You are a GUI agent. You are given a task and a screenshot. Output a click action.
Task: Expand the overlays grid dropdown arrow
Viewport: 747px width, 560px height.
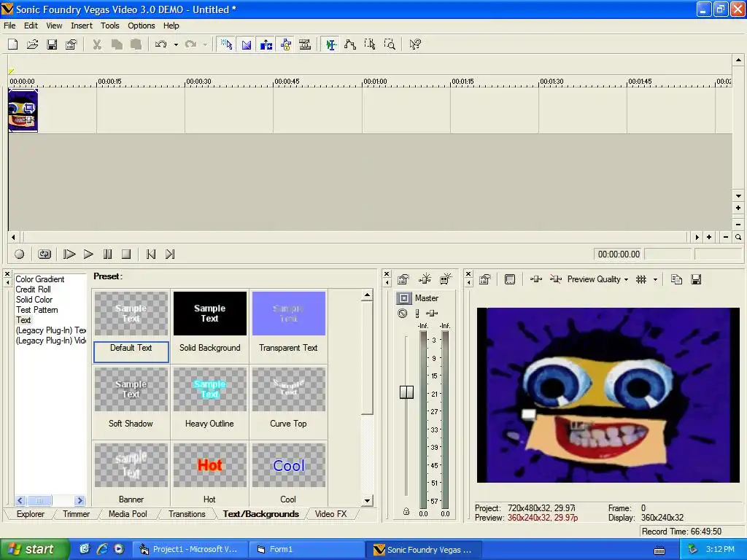(655, 279)
